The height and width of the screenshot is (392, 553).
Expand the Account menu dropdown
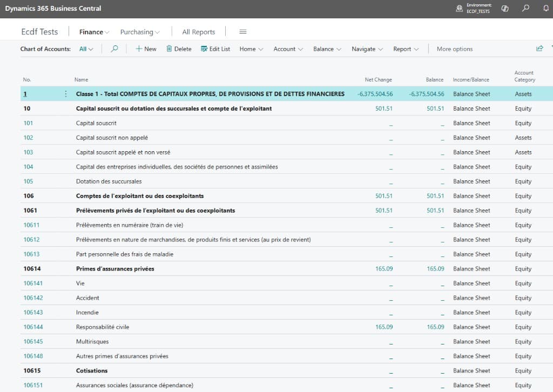(288, 49)
